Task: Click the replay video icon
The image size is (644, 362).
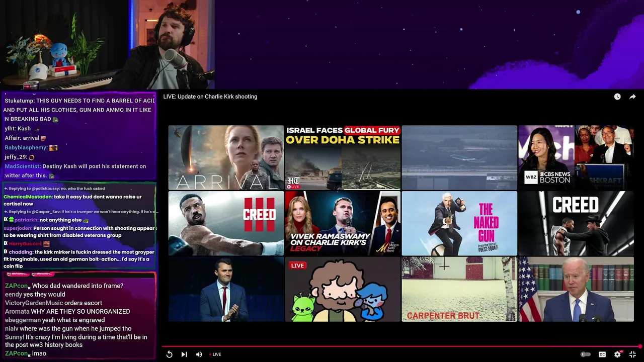Action: [x=170, y=354]
